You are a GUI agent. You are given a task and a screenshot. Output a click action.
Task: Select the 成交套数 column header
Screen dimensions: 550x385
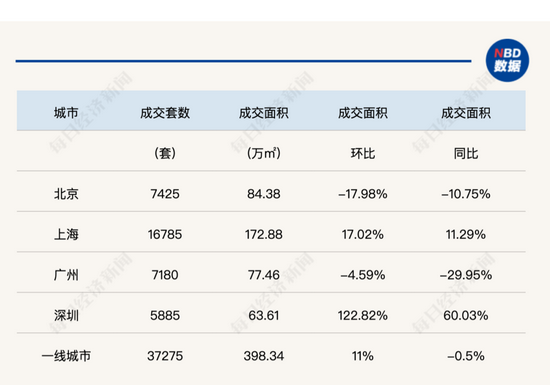coord(165,113)
